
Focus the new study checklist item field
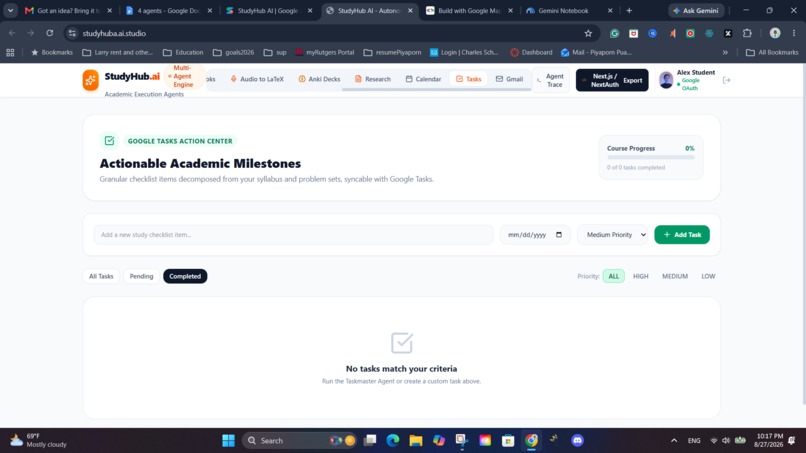click(x=293, y=234)
